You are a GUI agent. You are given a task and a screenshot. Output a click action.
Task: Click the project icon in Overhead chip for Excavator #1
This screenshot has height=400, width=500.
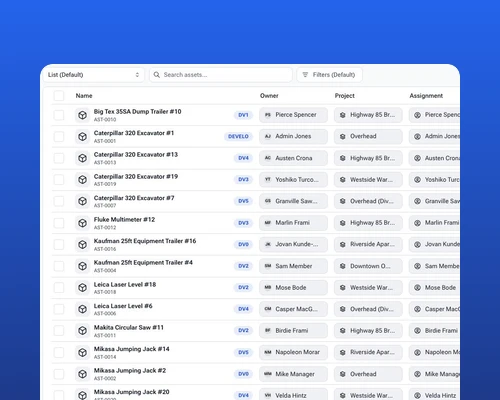342,136
